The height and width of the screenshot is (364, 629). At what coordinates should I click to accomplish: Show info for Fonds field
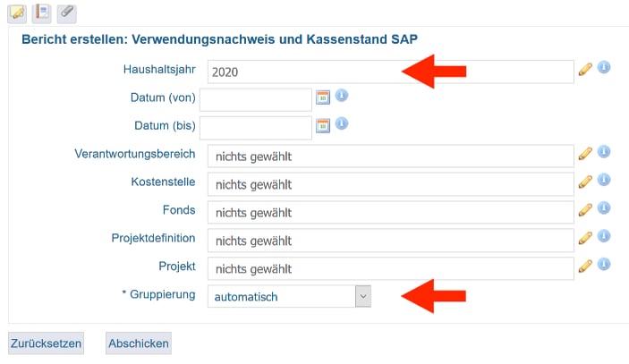point(604,208)
